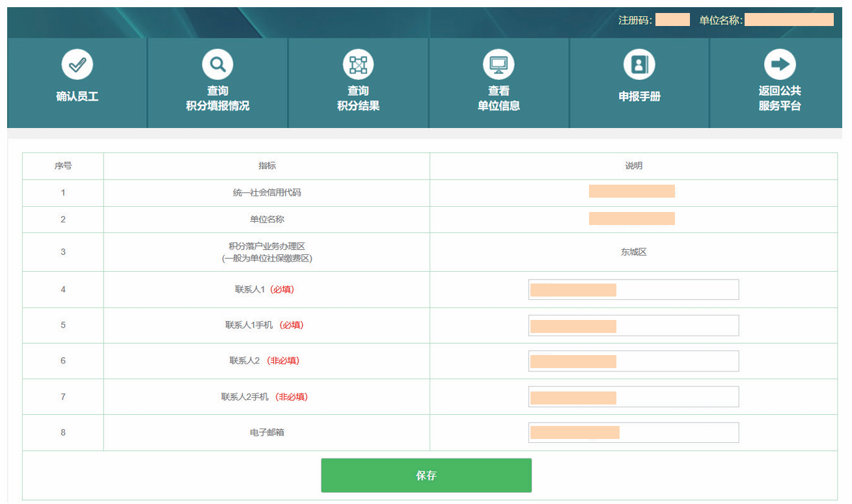Click the 联系人1 input field
Image resolution: width=852 pixels, height=504 pixels.
[633, 289]
